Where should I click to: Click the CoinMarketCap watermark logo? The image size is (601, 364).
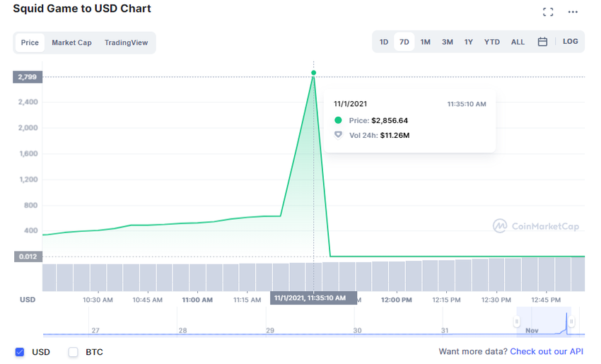536,226
